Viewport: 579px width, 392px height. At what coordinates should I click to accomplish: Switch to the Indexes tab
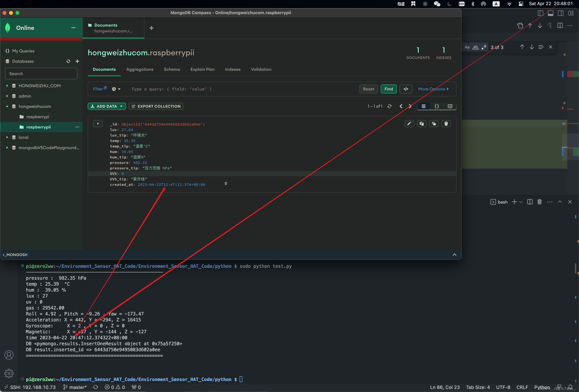233,69
